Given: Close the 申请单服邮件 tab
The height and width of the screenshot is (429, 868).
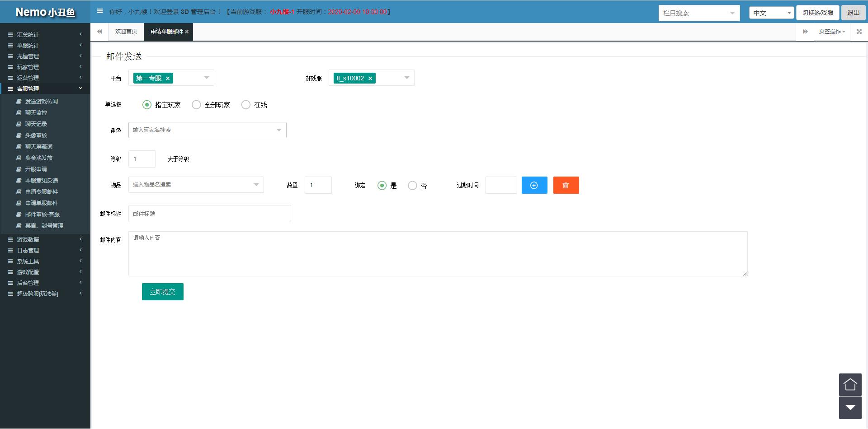Looking at the screenshot, I should [187, 32].
